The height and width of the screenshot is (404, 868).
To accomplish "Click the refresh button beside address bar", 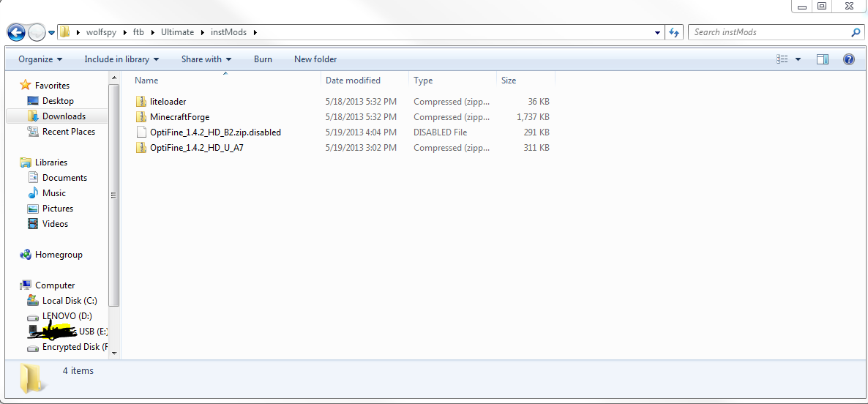I will 675,32.
